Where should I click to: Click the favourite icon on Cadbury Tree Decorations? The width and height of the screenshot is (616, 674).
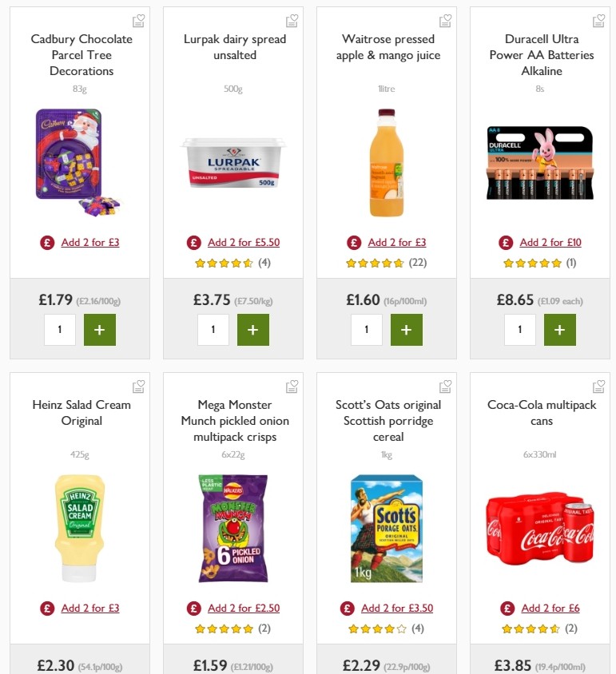138,21
